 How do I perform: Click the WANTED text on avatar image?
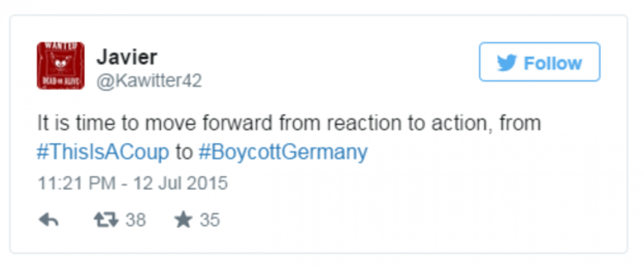click(60, 47)
